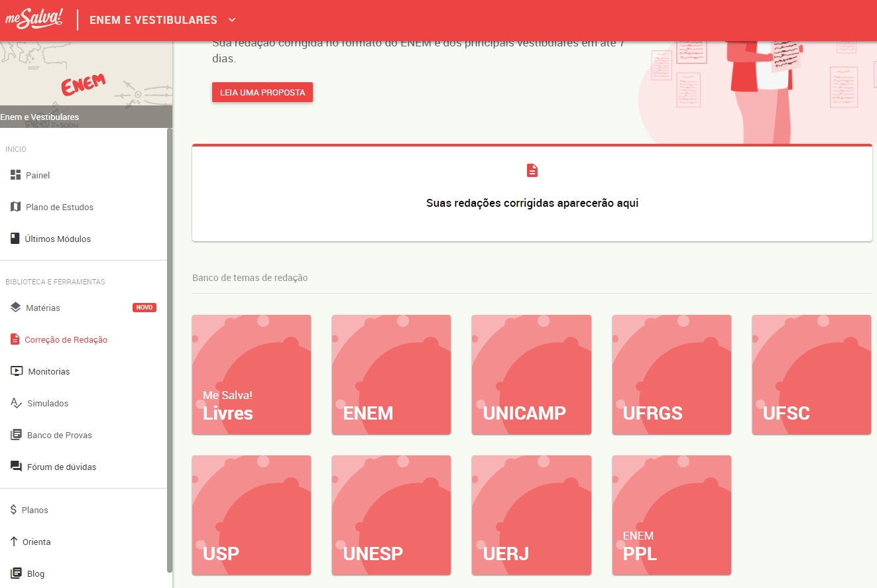Open the Me Salva! Livres theme card

click(251, 375)
